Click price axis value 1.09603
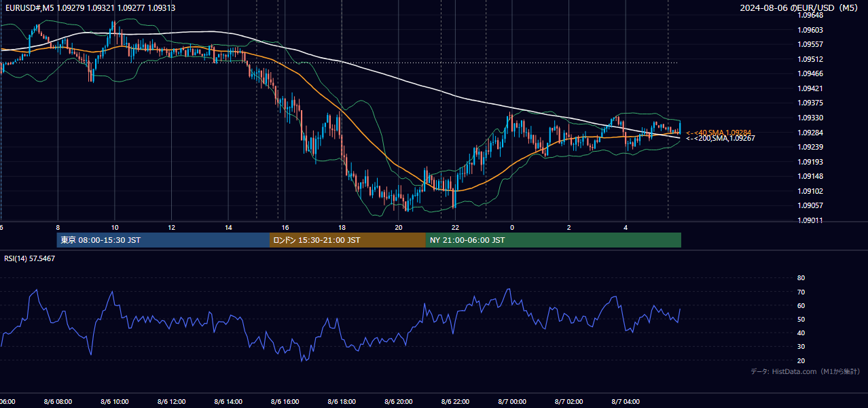Image resolution: width=868 pixels, height=408 pixels. (x=810, y=30)
